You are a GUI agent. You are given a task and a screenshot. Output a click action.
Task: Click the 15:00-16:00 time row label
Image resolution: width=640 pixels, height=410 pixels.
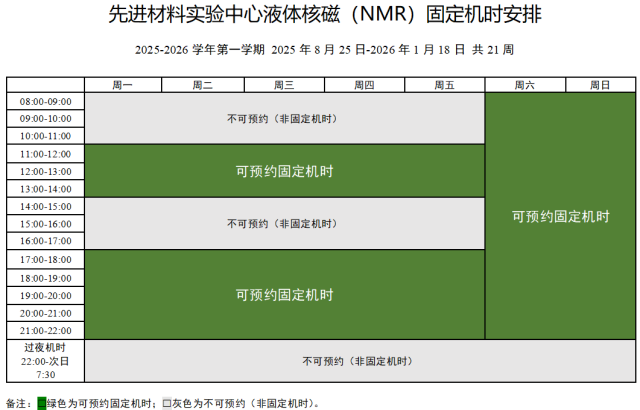[x=46, y=223]
